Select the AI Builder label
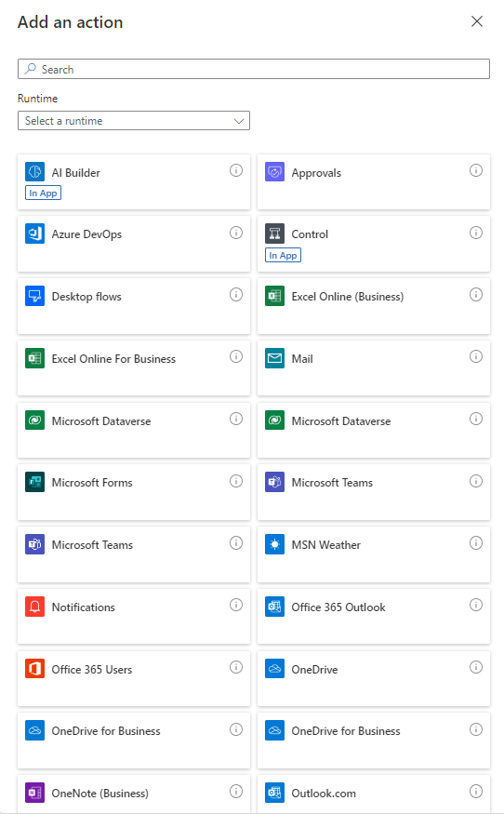Image resolution: width=504 pixels, height=814 pixels. click(75, 173)
